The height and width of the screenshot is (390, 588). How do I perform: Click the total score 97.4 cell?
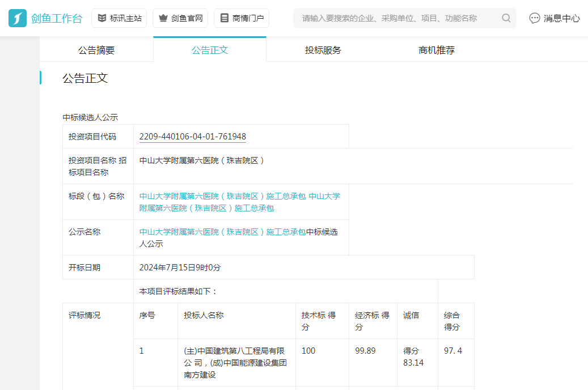(456, 363)
